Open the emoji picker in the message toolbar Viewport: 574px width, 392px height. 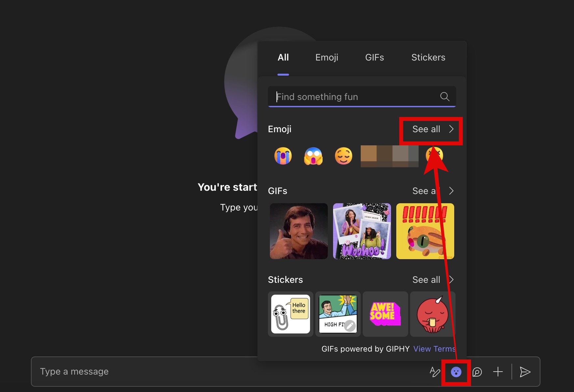[x=456, y=372]
